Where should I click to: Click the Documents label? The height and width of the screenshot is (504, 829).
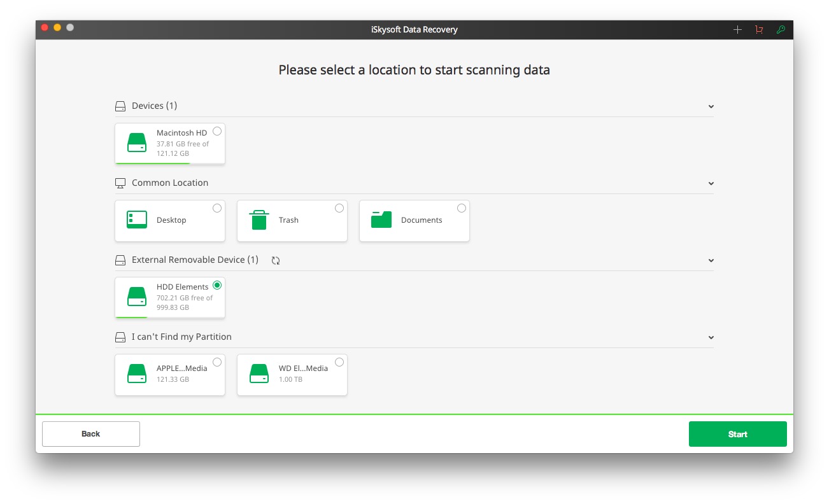tap(422, 220)
